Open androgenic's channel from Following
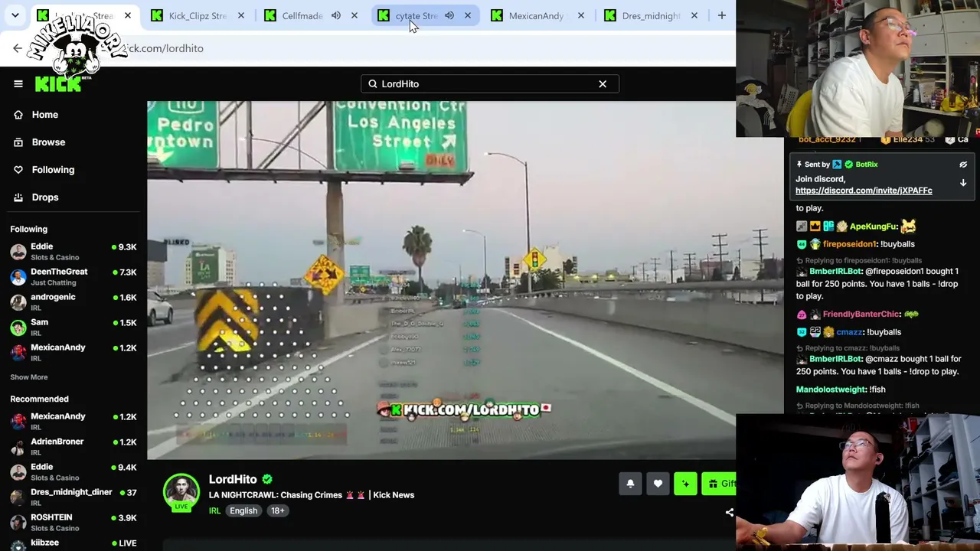 point(73,302)
